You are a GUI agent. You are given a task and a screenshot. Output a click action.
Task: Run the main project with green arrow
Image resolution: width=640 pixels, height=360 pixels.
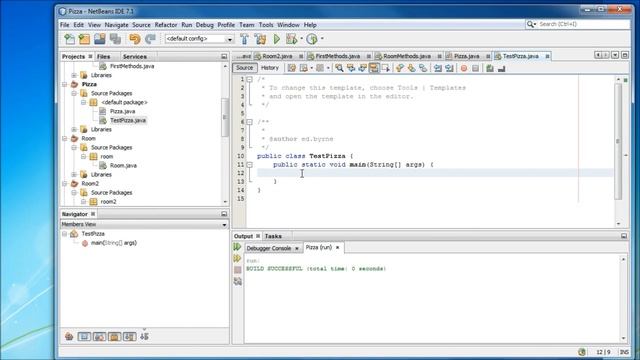click(277, 39)
